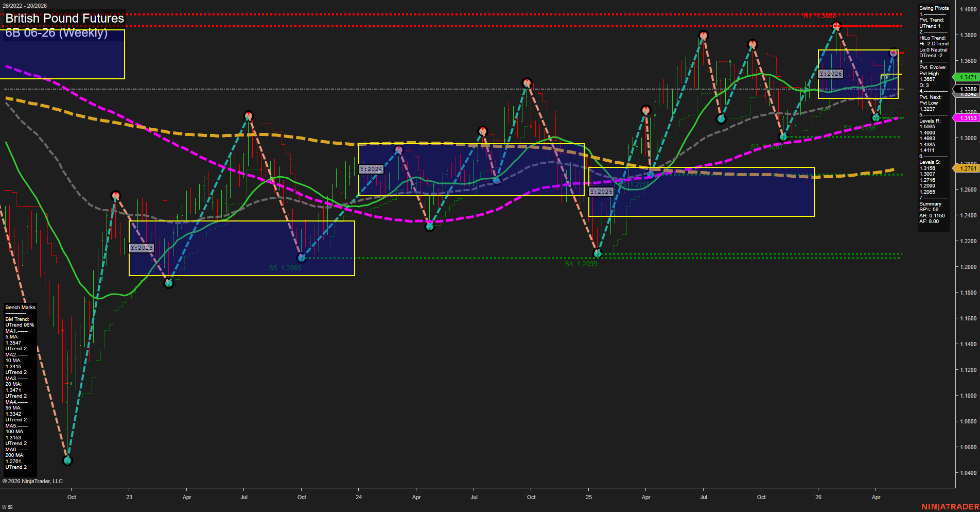
Task: Click resistance level 1.5095
Action: [x=927, y=127]
